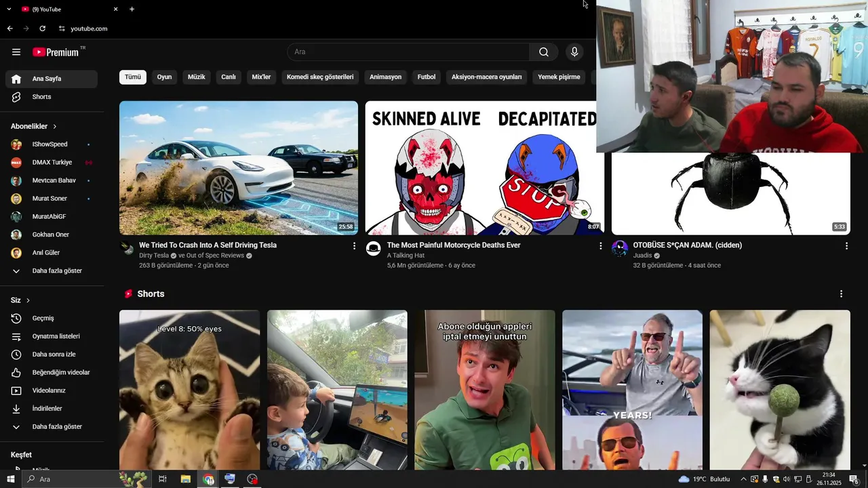Viewport: 868px width, 488px height.
Task: Open İndirilenler in sidebar
Action: [52, 409]
